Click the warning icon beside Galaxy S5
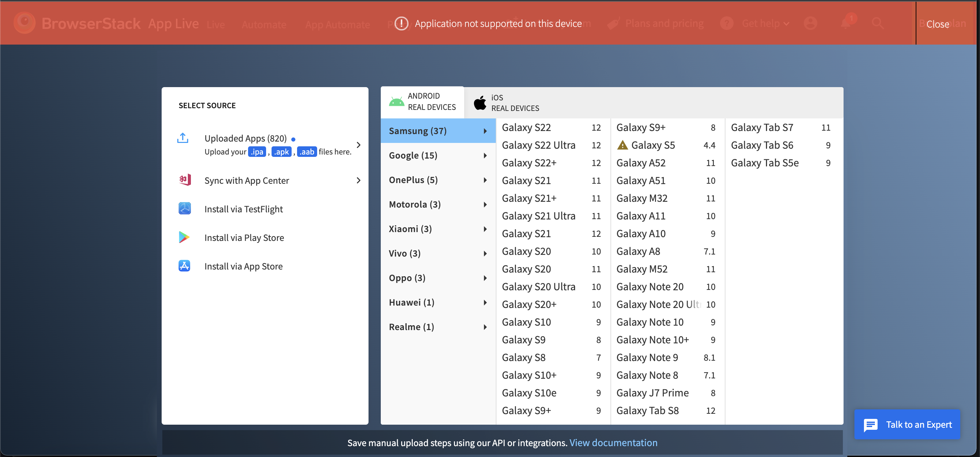This screenshot has height=457, width=980. [x=622, y=145]
